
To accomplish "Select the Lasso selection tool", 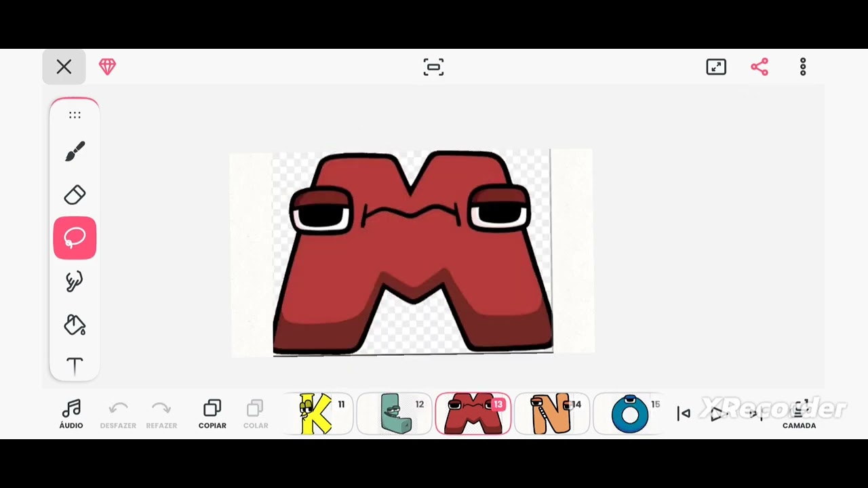I will click(x=75, y=238).
